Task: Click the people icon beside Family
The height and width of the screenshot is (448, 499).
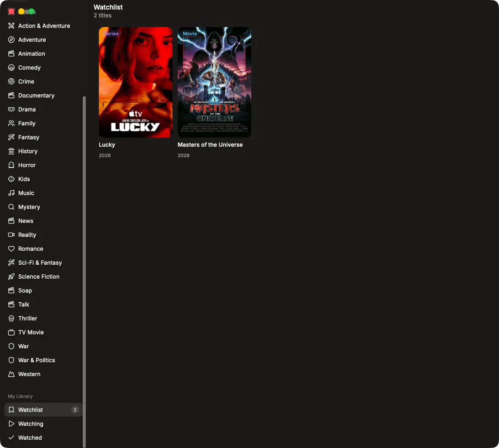Action: click(x=11, y=123)
